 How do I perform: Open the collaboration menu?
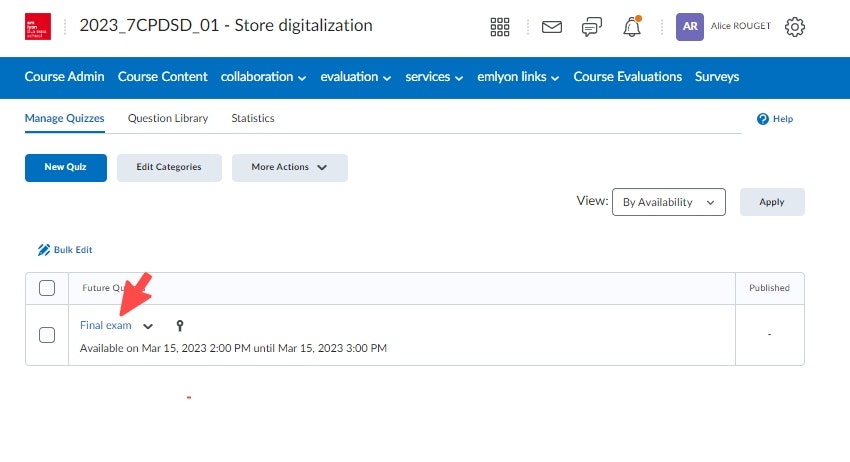(x=263, y=77)
